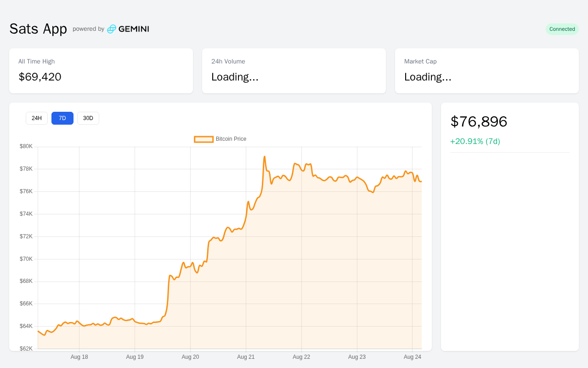Viewport: 588px width, 368px height.
Task: Click the Connected status badge
Action: pos(562,29)
